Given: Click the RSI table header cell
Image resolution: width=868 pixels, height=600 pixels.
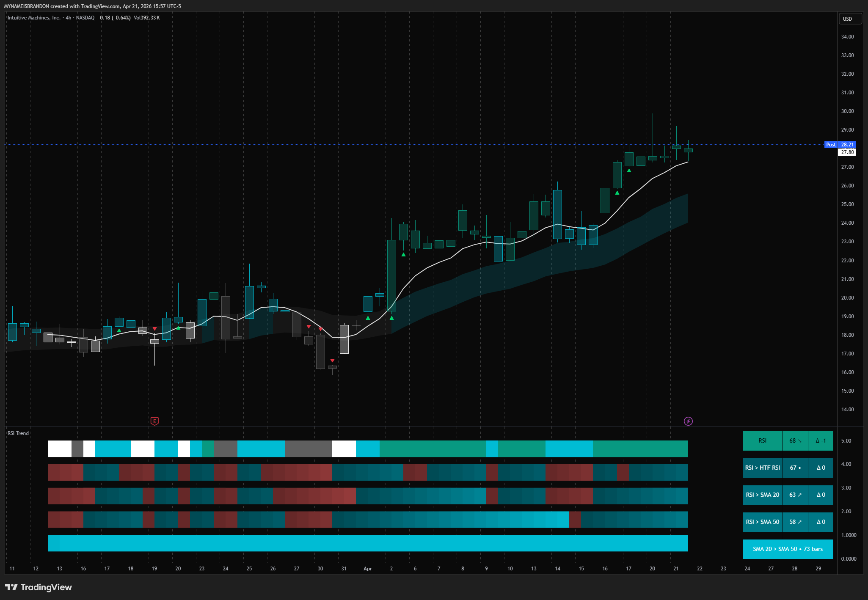Looking at the screenshot, I should click(763, 440).
